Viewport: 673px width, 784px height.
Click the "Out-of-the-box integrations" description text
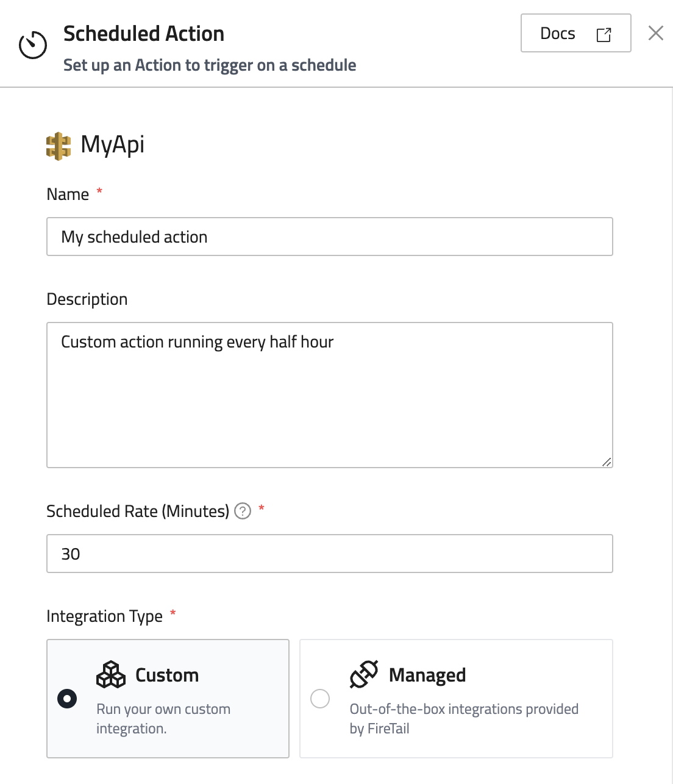[464, 710]
